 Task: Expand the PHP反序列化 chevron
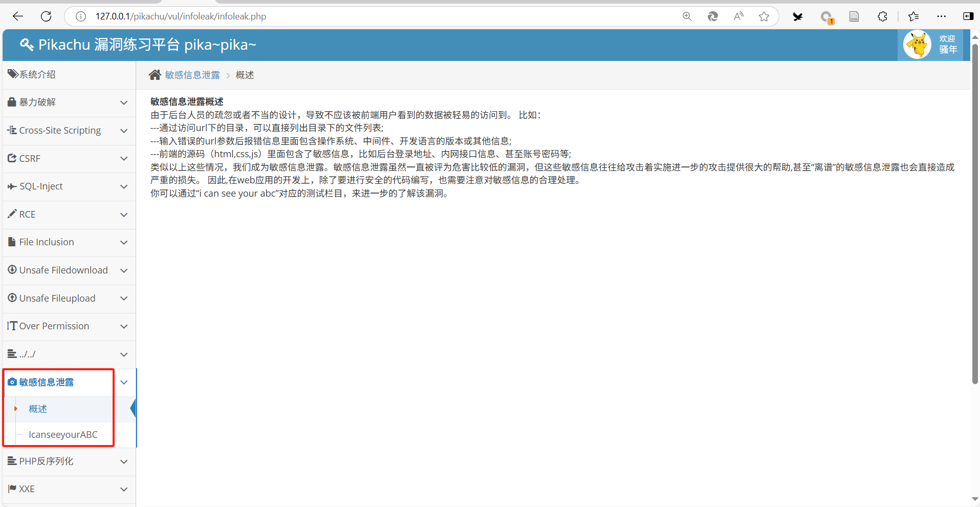[x=124, y=461]
